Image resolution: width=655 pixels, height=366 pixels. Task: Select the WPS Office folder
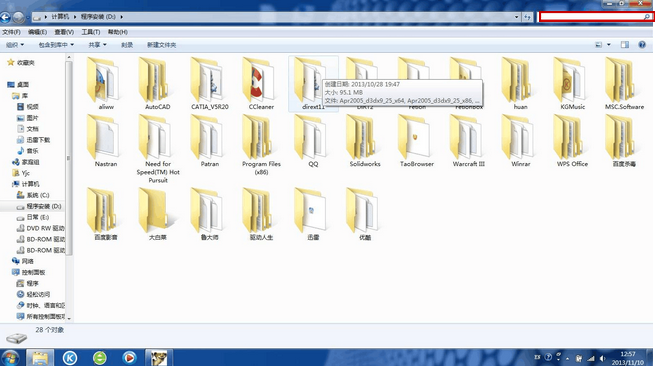tap(572, 141)
